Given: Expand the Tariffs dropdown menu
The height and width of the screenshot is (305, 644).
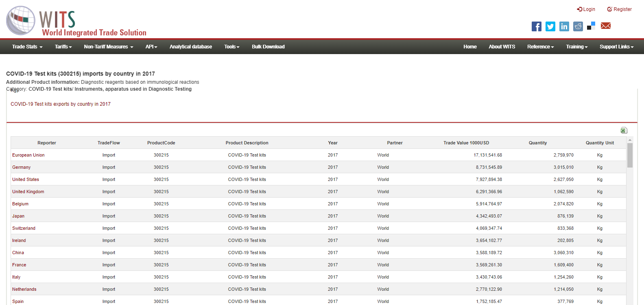Looking at the screenshot, I should point(63,47).
